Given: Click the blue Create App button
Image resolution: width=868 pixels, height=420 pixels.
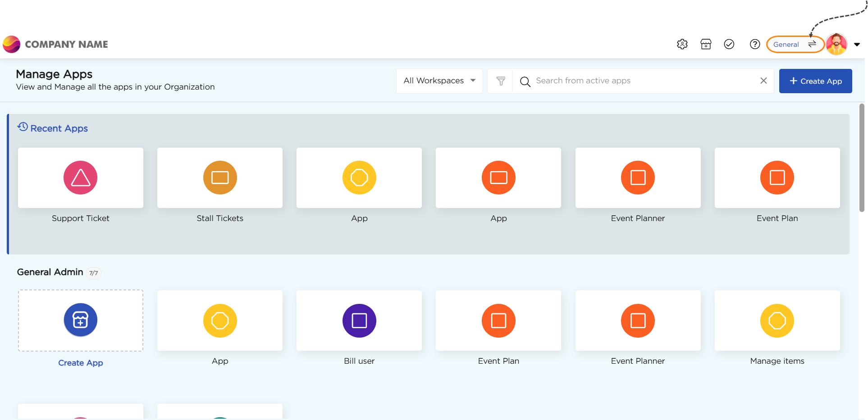Looking at the screenshot, I should click(815, 81).
